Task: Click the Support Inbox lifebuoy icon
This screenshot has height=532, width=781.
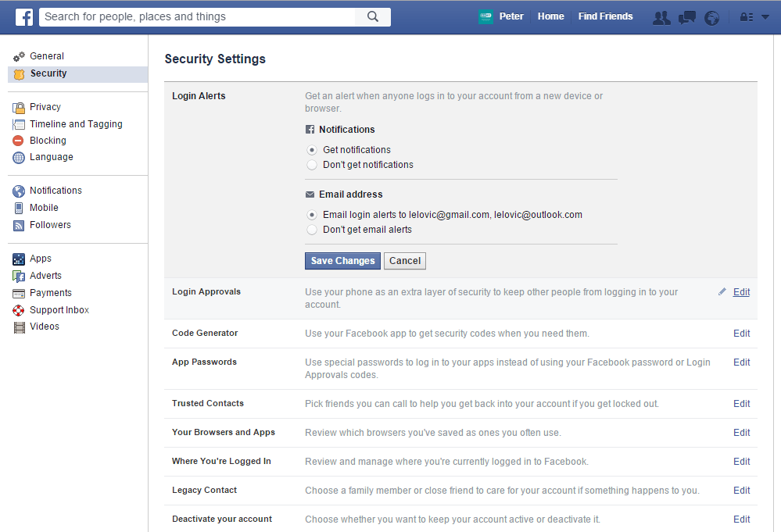Action: tap(19, 311)
